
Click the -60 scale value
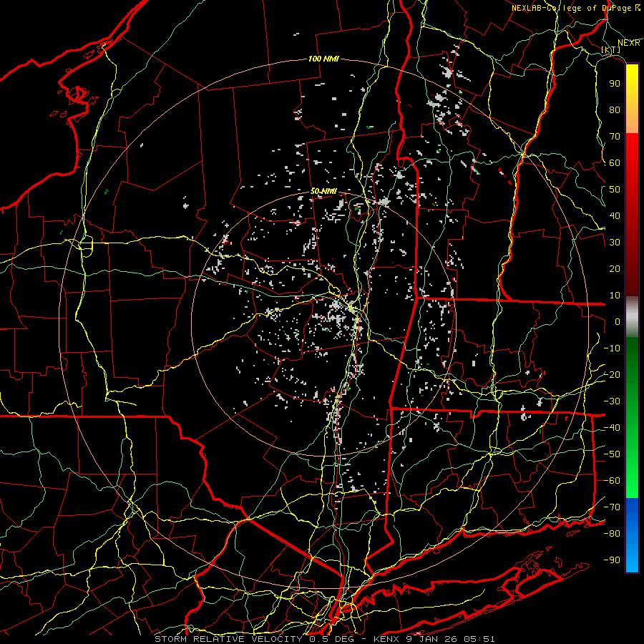(x=612, y=481)
